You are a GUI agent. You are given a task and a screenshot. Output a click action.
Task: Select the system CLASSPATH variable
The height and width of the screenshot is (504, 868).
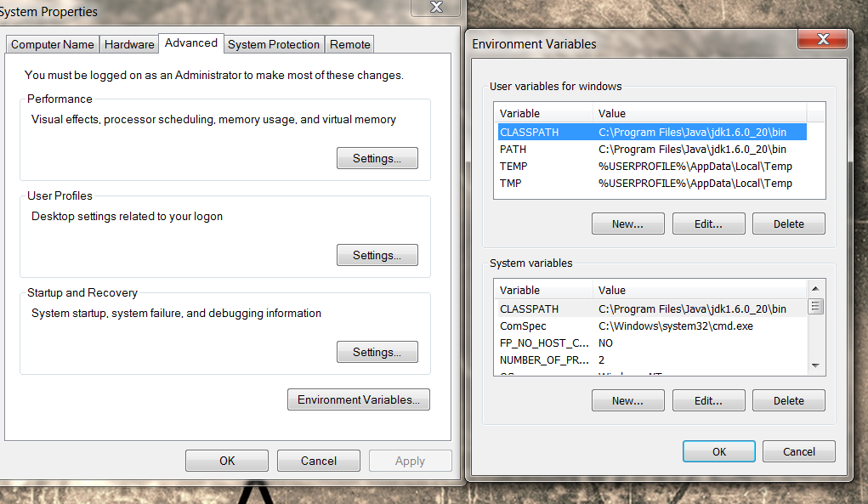[652, 309]
